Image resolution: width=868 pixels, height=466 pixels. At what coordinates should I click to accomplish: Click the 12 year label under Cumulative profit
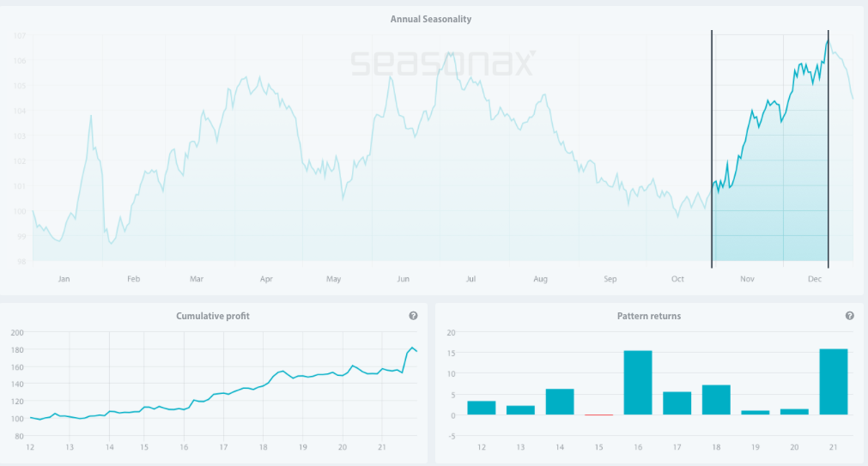point(30,447)
